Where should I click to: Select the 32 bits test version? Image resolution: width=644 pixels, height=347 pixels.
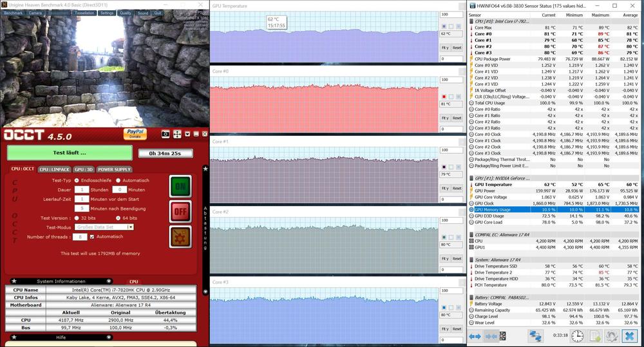pos(77,218)
